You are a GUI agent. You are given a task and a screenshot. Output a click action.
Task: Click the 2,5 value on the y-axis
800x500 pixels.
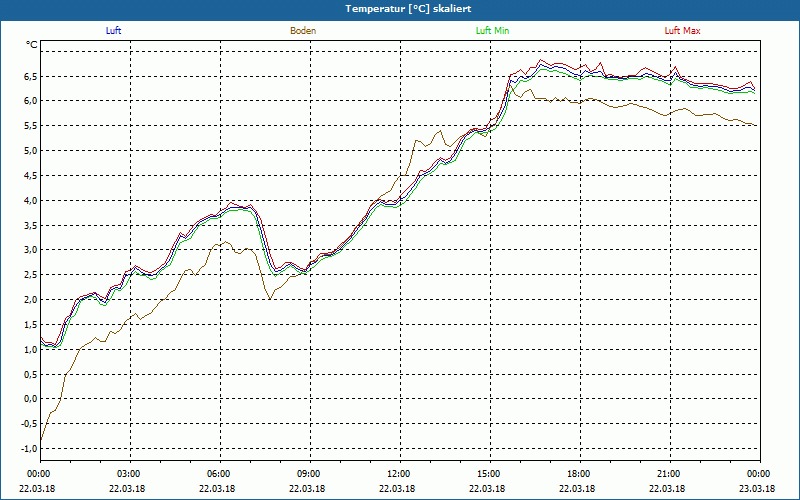coord(30,275)
